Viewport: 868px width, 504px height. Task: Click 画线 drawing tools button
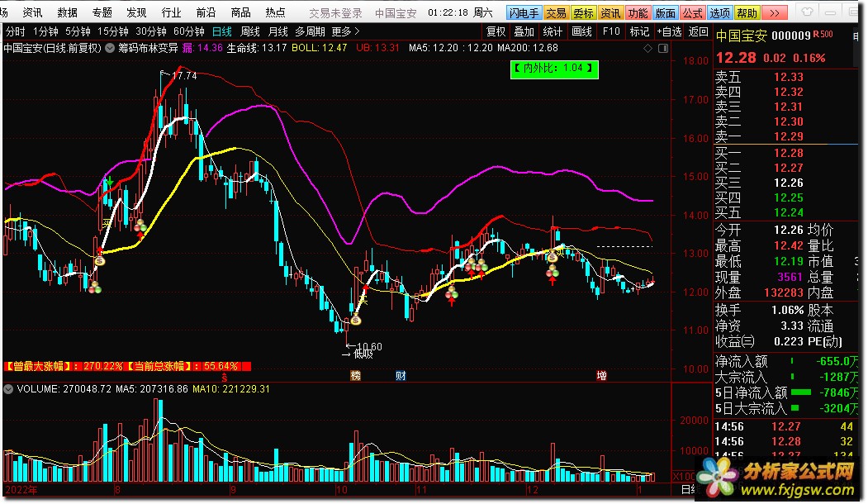[581, 31]
